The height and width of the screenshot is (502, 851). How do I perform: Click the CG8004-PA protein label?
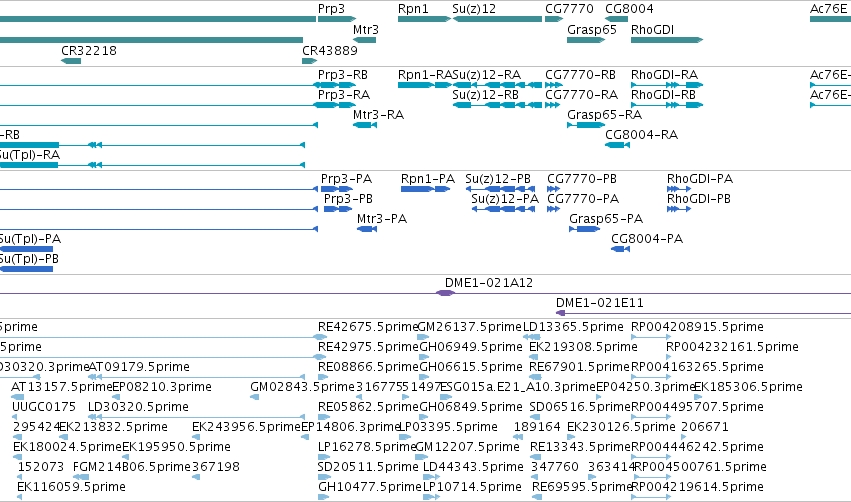[x=647, y=239]
